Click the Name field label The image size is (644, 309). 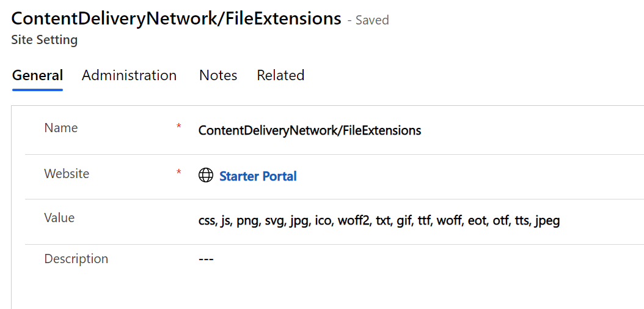(x=61, y=128)
